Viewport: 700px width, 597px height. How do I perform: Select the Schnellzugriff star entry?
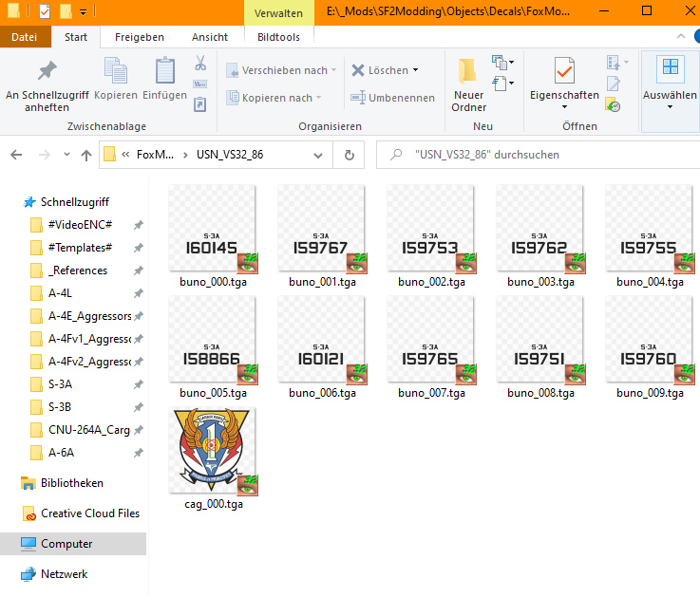pos(66,201)
